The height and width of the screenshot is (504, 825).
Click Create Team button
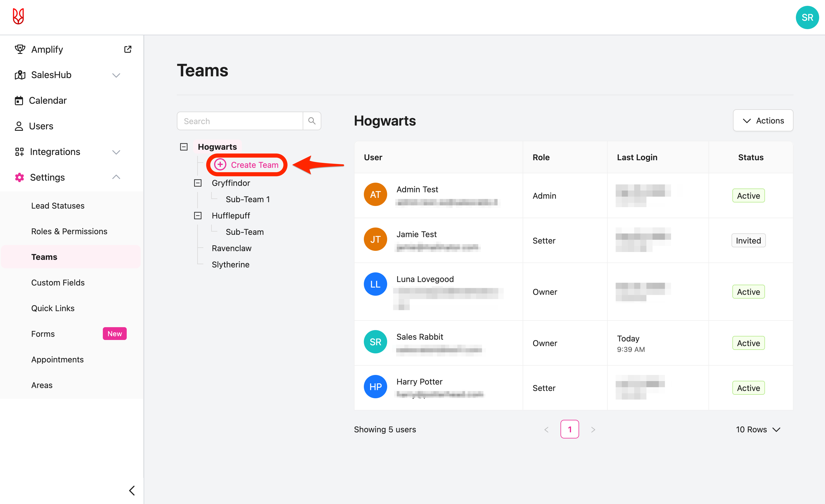(x=247, y=165)
